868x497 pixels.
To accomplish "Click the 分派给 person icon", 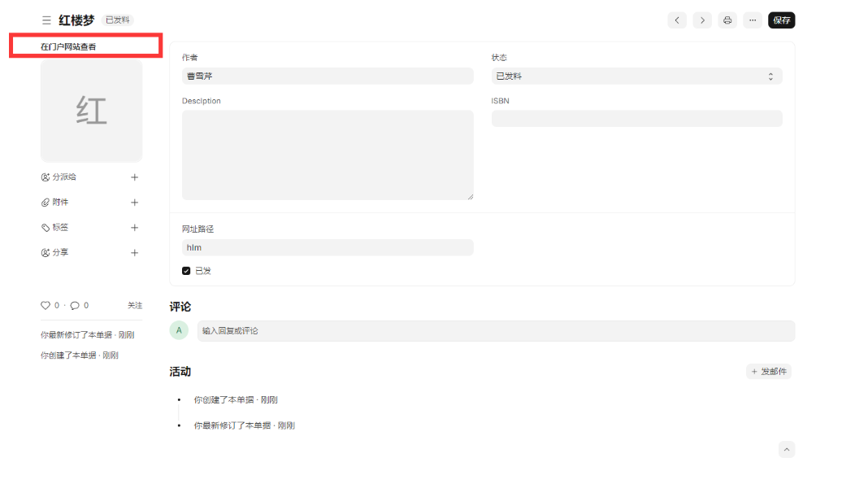I will pos(46,177).
